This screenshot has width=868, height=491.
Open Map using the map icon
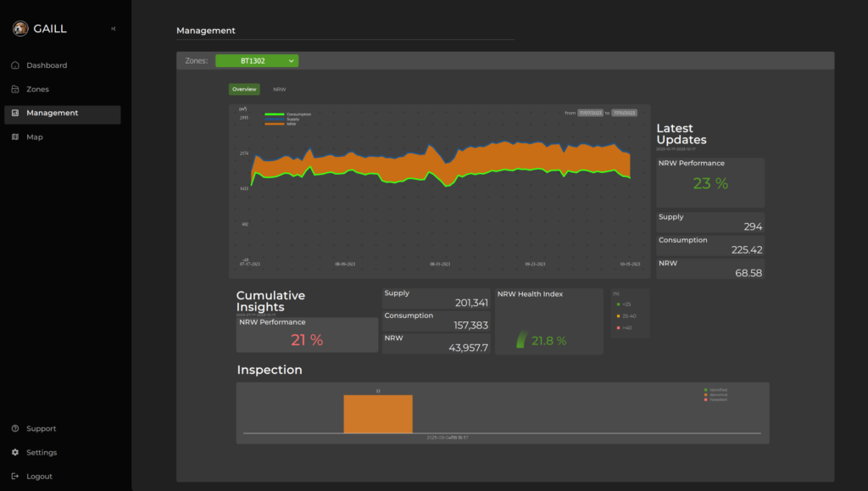(15, 137)
